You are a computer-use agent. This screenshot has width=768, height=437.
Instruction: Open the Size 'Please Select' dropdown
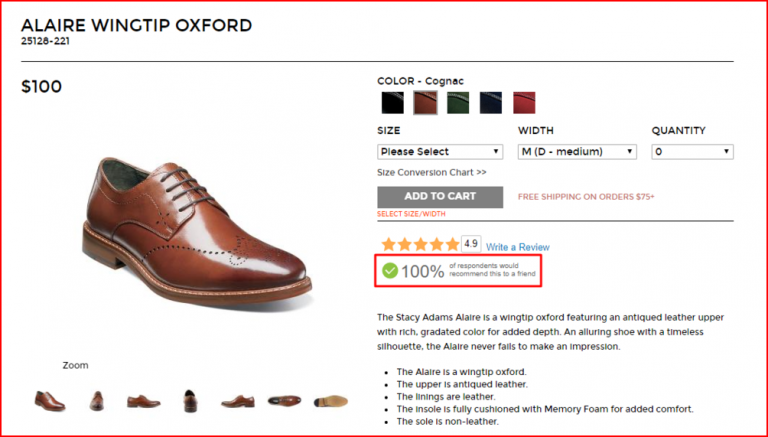(x=440, y=151)
